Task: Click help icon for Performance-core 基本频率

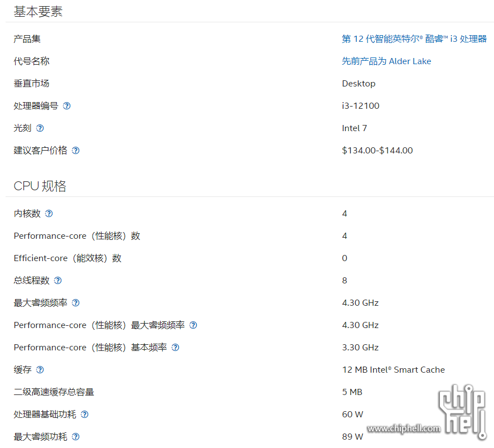Action: pos(175,348)
